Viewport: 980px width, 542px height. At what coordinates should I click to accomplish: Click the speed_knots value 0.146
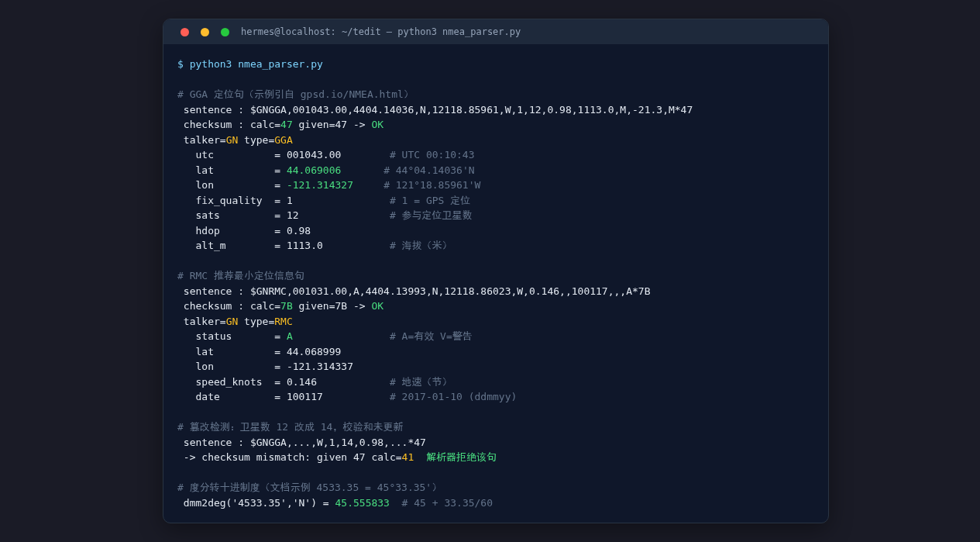[301, 382]
